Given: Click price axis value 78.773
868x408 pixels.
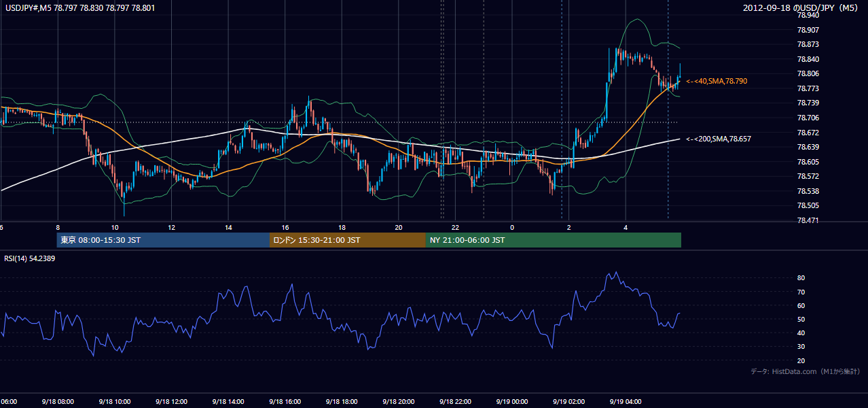Looking at the screenshot, I should (x=807, y=88).
